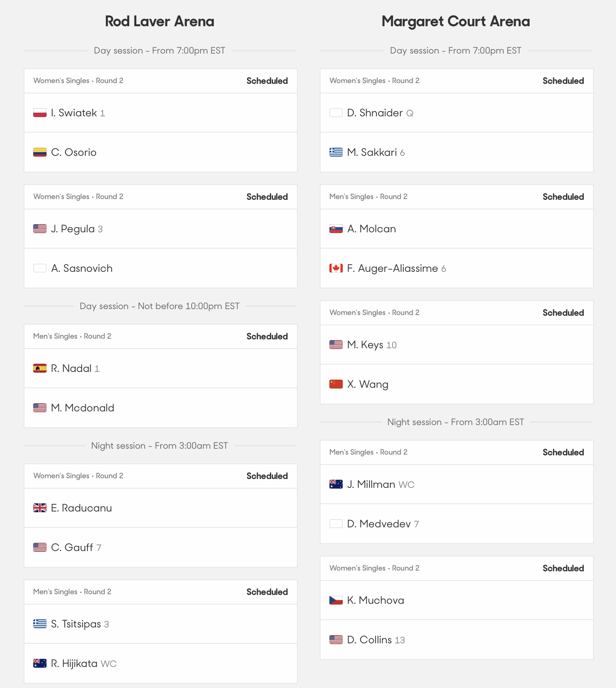616x688 pixels.
Task: Open D. Medvedev's player entry
Action: (457, 524)
